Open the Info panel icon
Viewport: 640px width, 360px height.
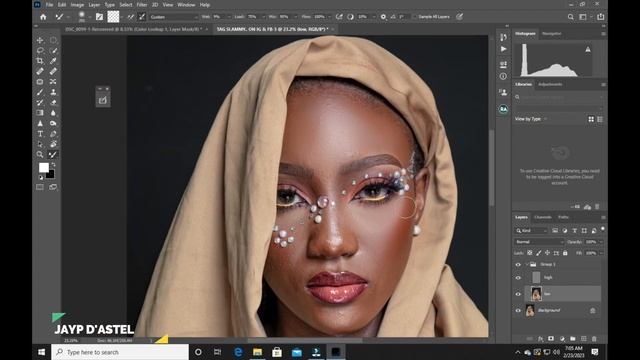(504, 76)
